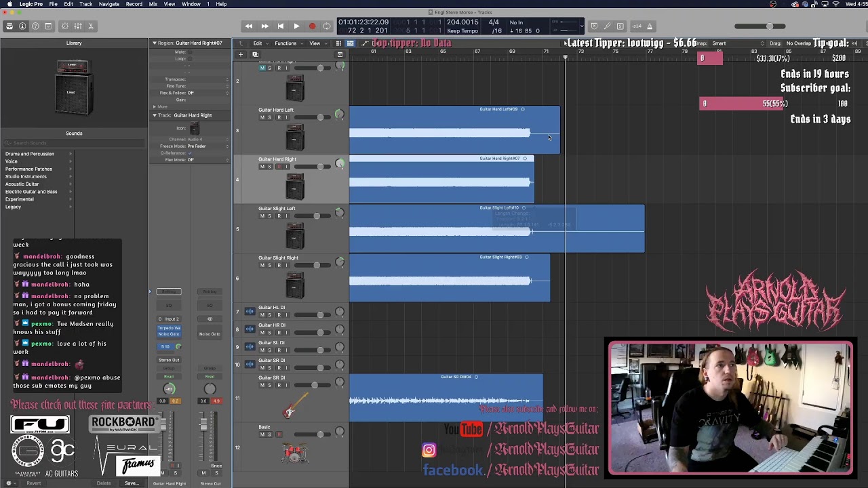The image size is (868, 488).
Task: Toggle the metronome click button
Action: pos(650,26)
